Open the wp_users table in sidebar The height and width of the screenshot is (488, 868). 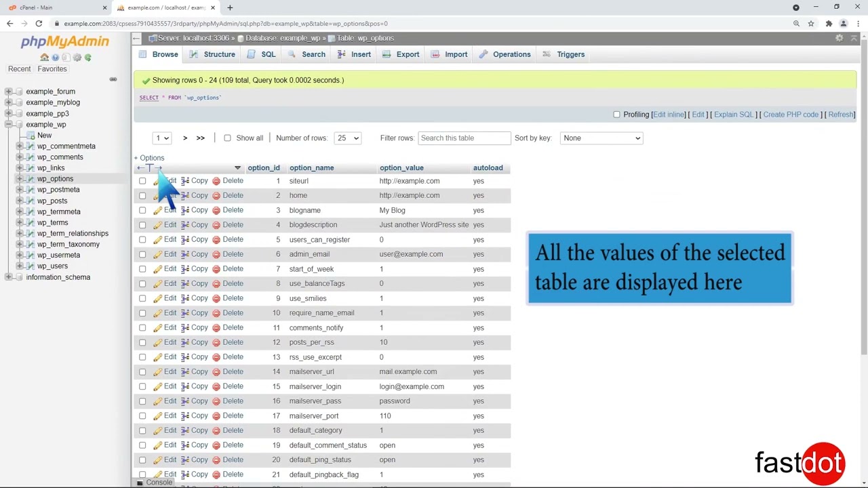coord(52,266)
